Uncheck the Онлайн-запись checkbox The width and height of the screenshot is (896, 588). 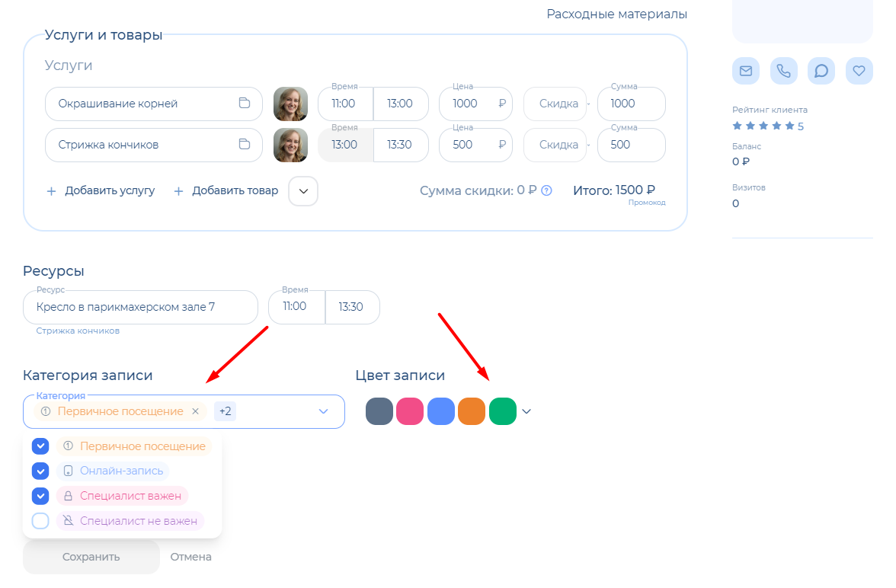pyautogui.click(x=40, y=471)
